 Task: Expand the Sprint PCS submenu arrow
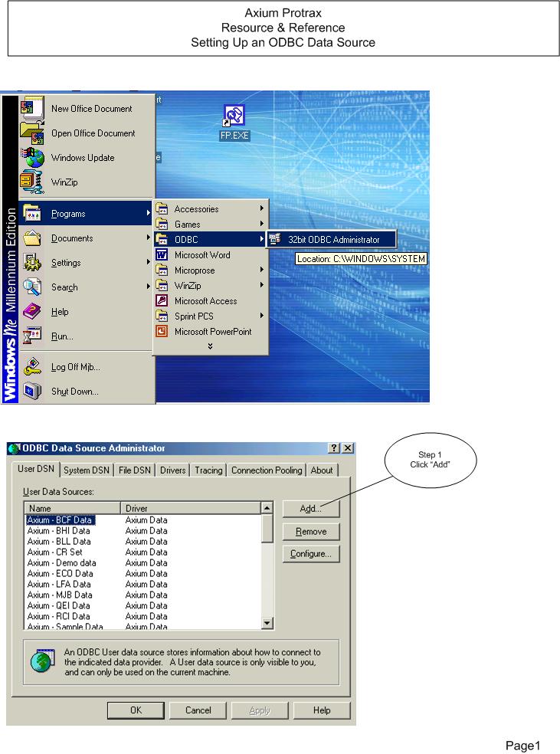[262, 316]
